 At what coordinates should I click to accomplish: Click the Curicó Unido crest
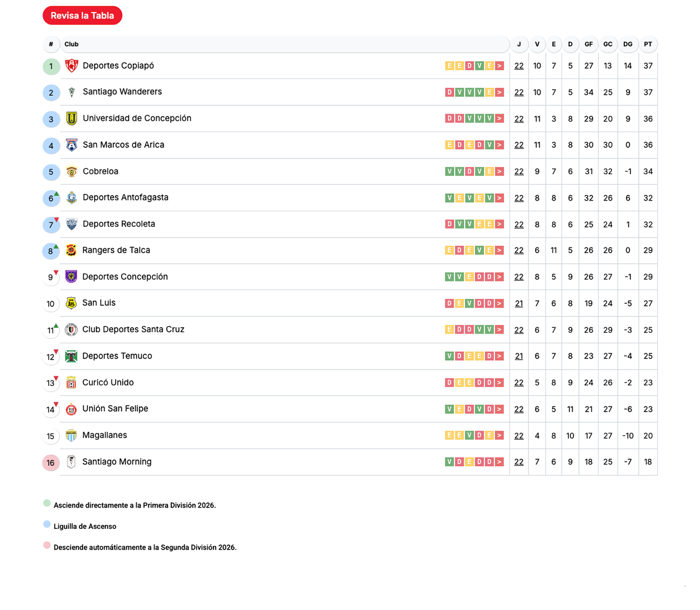[71, 383]
